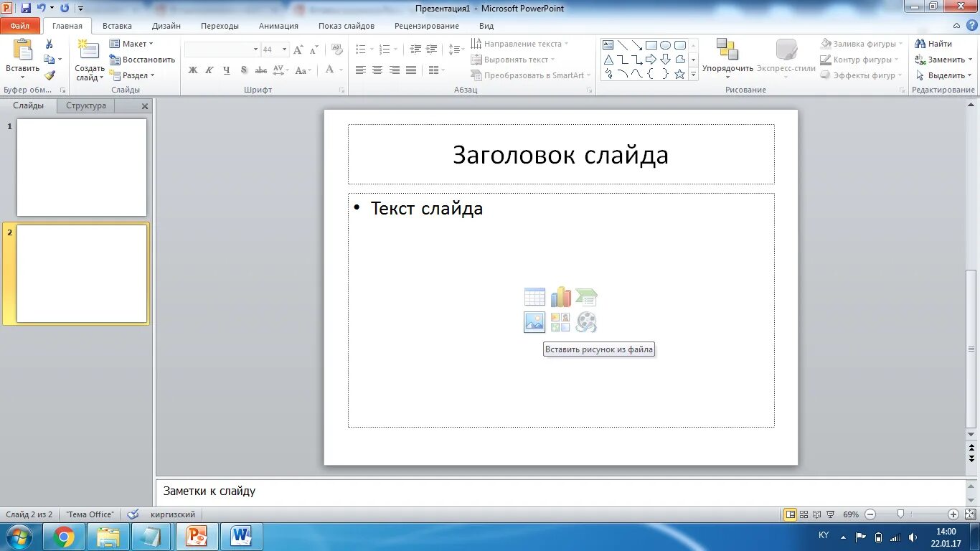Click the Format Painter brush icon
Screen dimensions: 980x551
50,75
